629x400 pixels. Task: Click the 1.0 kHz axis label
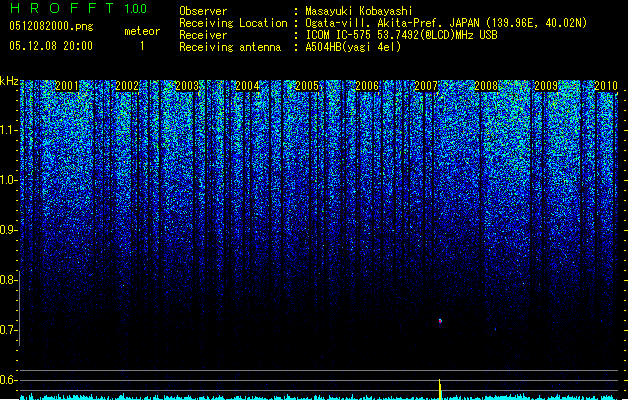(8, 180)
